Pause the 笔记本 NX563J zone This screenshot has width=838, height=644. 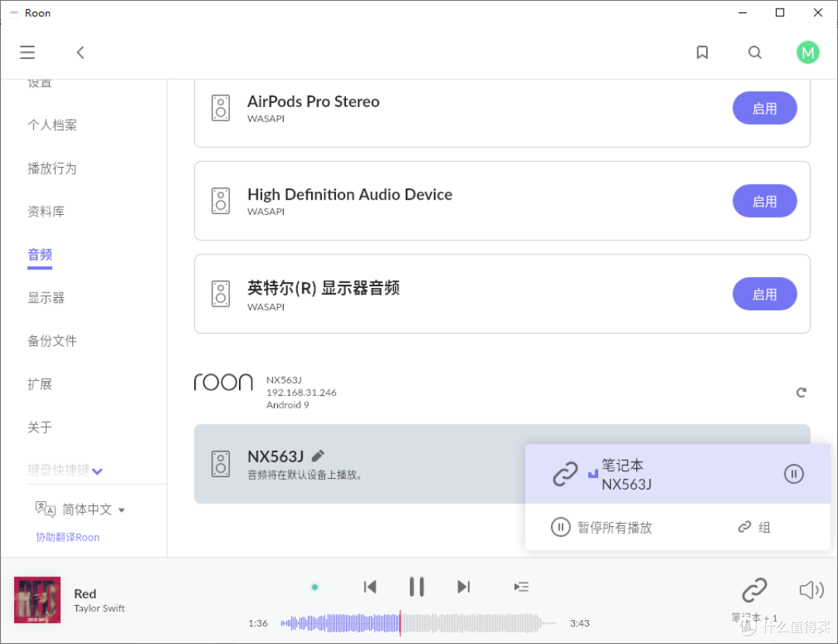793,474
